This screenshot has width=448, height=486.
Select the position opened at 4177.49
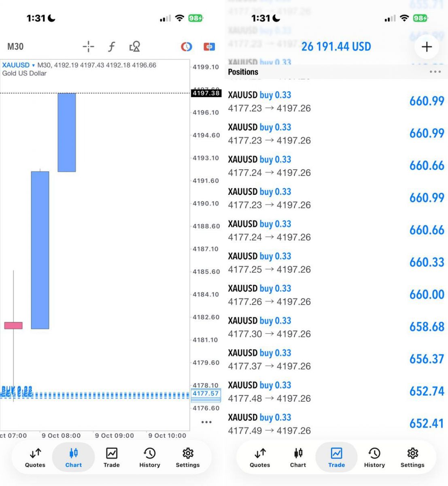click(336, 424)
